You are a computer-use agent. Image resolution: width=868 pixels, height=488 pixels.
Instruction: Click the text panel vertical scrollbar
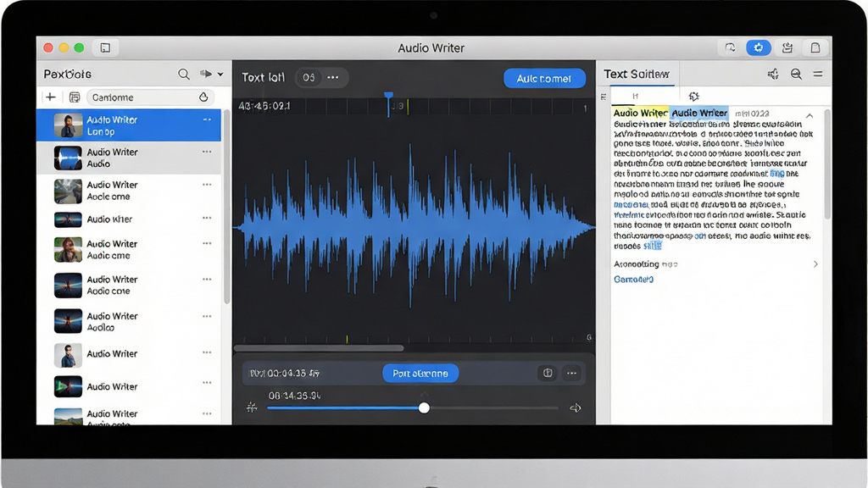(x=827, y=164)
